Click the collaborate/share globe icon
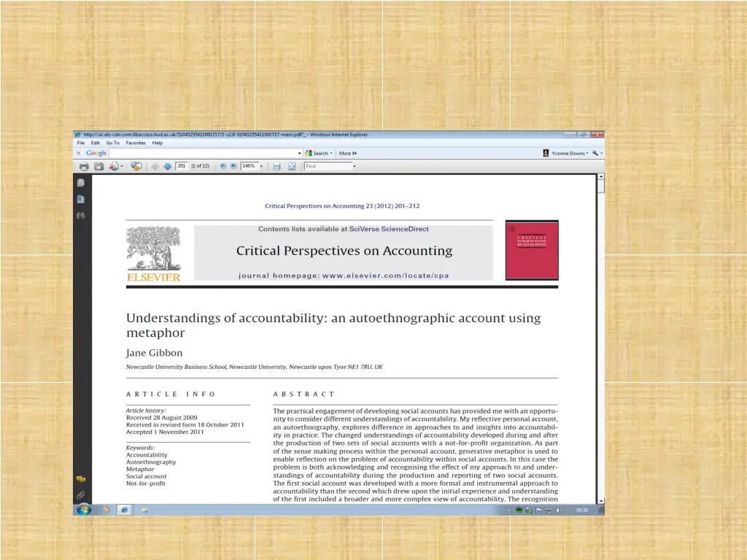This screenshot has height=560, width=747. click(x=136, y=166)
